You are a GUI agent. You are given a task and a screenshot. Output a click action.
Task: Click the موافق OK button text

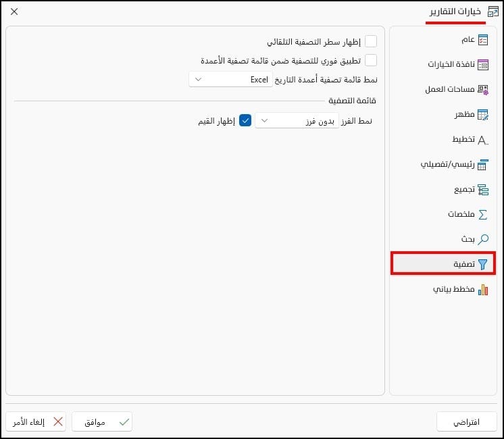pyautogui.click(x=95, y=422)
